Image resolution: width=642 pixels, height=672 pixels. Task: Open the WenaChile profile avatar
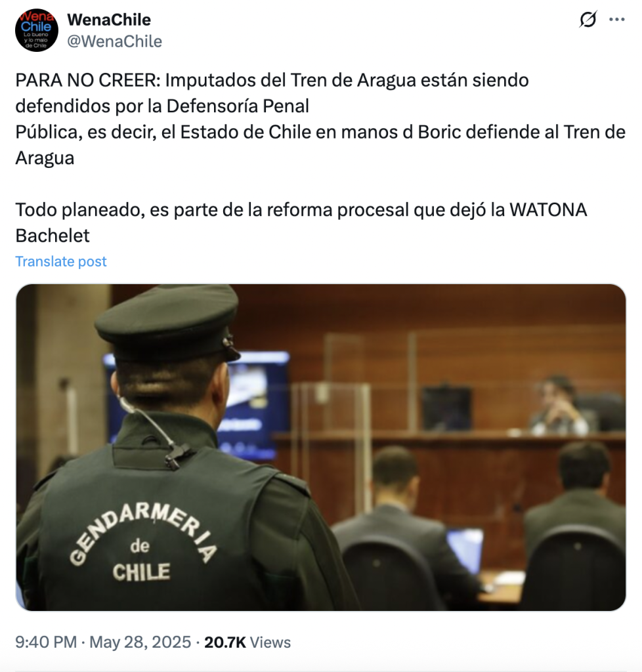(x=36, y=30)
